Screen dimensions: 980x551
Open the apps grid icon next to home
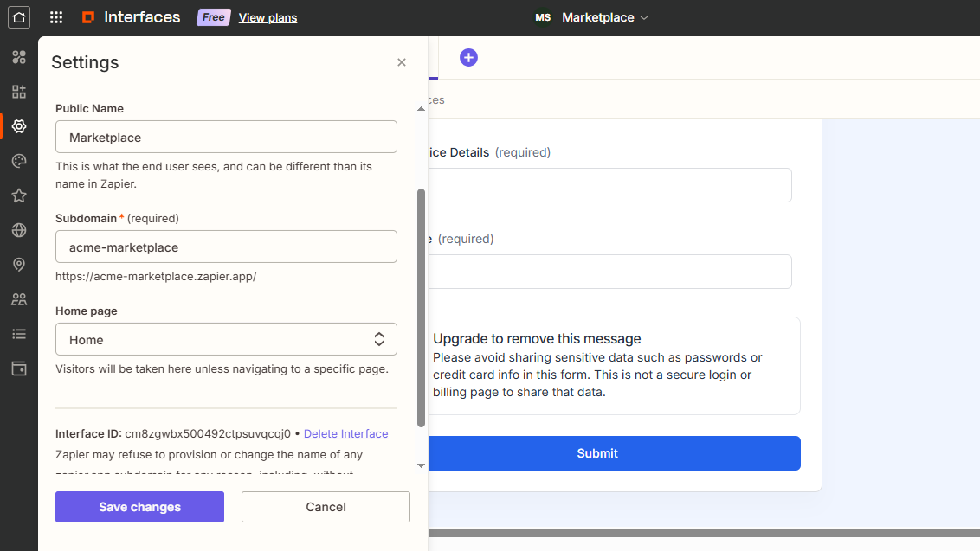[55, 17]
